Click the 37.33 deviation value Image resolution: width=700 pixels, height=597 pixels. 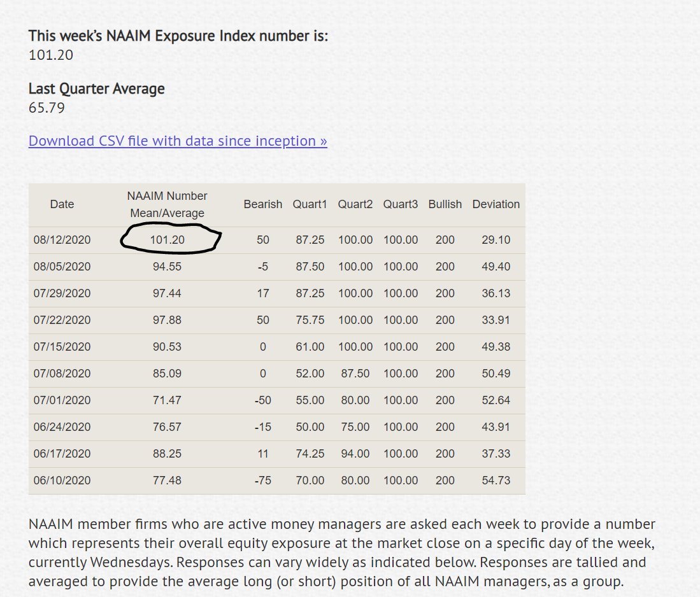coord(496,454)
